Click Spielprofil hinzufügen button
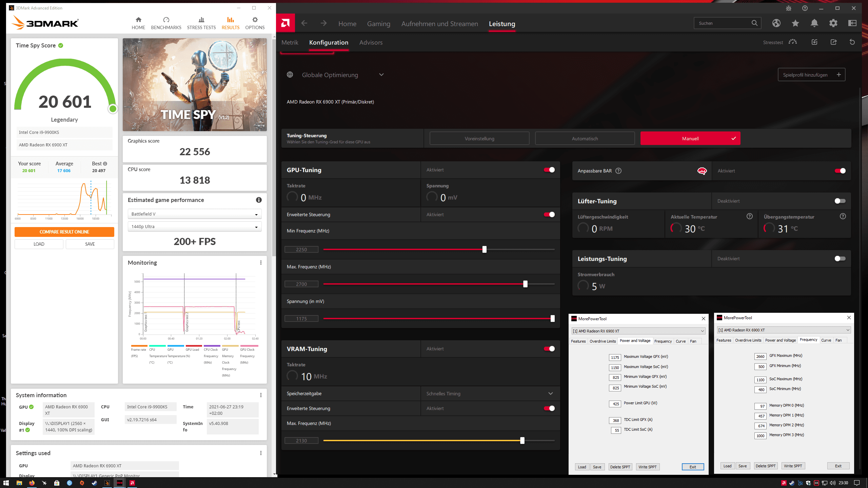Screen dimensions: 868x488 click(811, 75)
